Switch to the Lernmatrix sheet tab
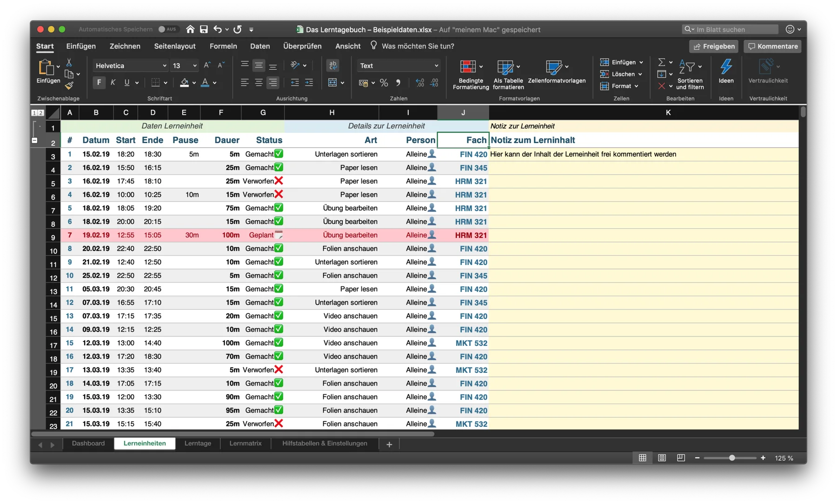The image size is (837, 504). point(246,444)
